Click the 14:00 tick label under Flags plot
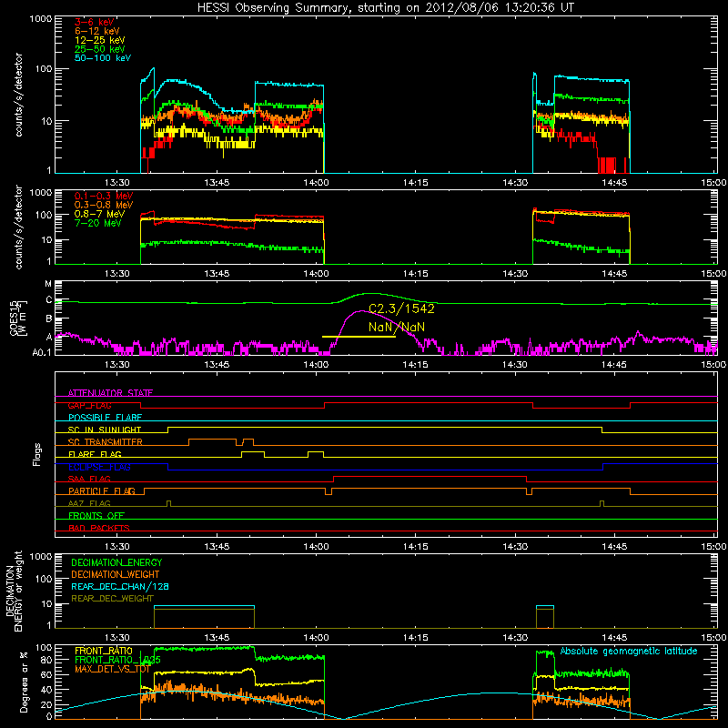The image size is (728, 728). coord(316,547)
